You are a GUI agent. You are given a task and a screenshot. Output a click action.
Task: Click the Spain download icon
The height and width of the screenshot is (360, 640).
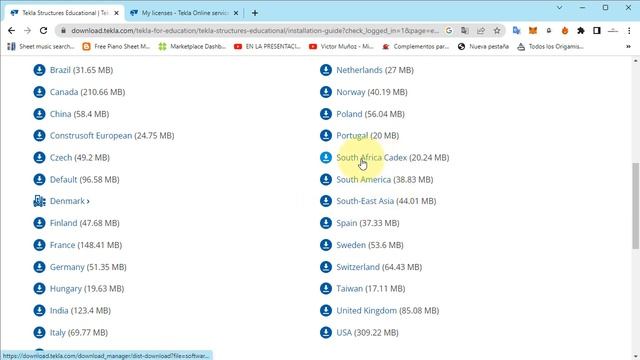pyautogui.click(x=326, y=223)
